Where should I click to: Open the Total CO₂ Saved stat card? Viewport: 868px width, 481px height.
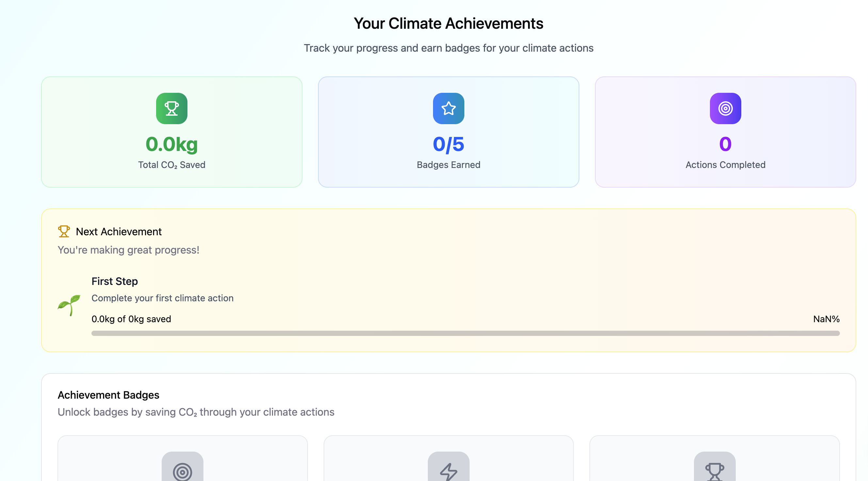[x=171, y=132]
